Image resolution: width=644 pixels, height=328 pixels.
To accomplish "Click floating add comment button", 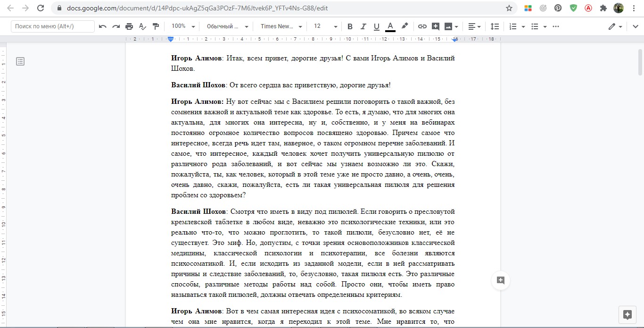I will pyautogui.click(x=501, y=280).
